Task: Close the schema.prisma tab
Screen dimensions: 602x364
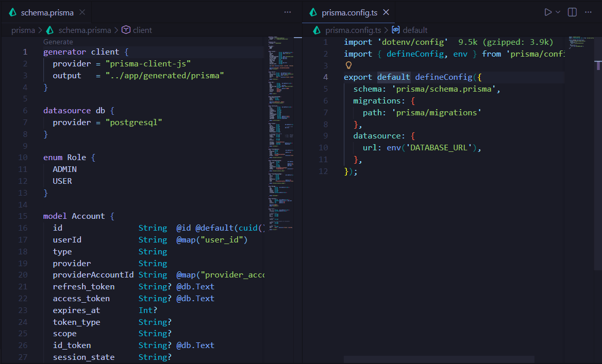Action: pos(82,12)
